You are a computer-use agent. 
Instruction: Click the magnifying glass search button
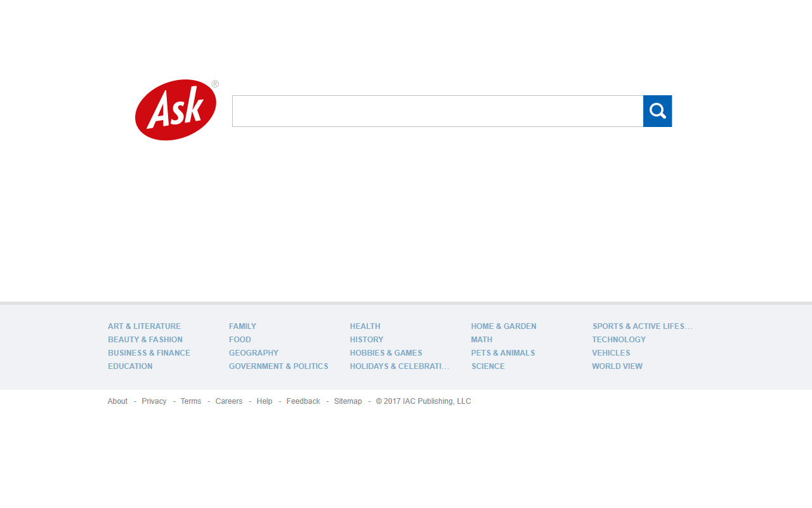point(657,111)
